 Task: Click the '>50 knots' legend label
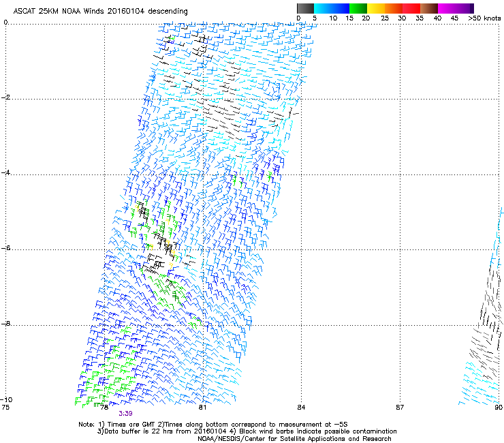pos(484,18)
